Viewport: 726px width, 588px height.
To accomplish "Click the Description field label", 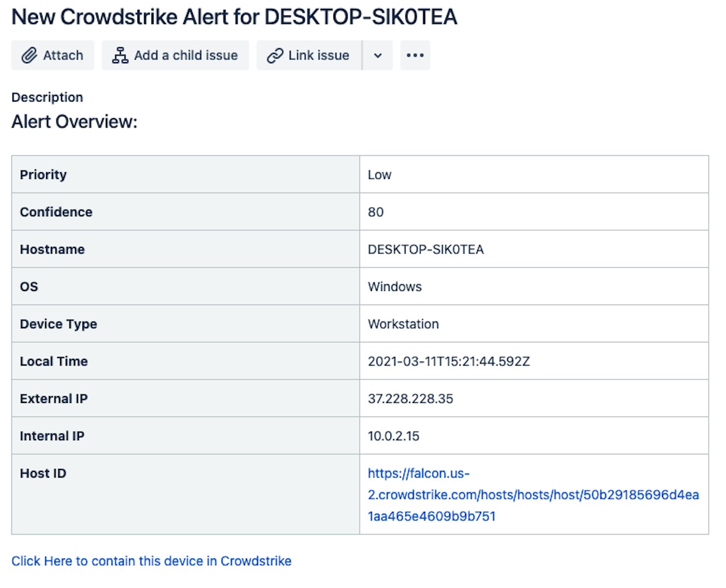I will pyautogui.click(x=47, y=97).
